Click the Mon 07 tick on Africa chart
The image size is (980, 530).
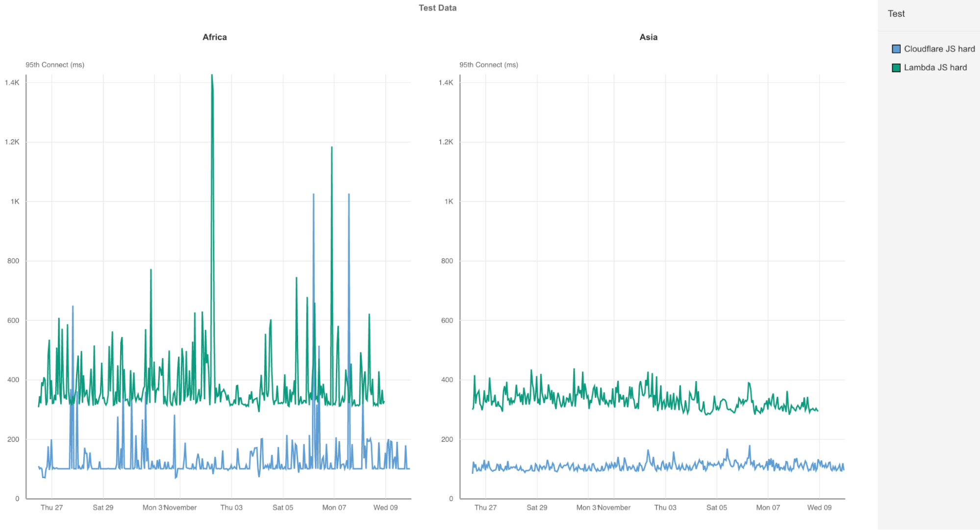334,507
